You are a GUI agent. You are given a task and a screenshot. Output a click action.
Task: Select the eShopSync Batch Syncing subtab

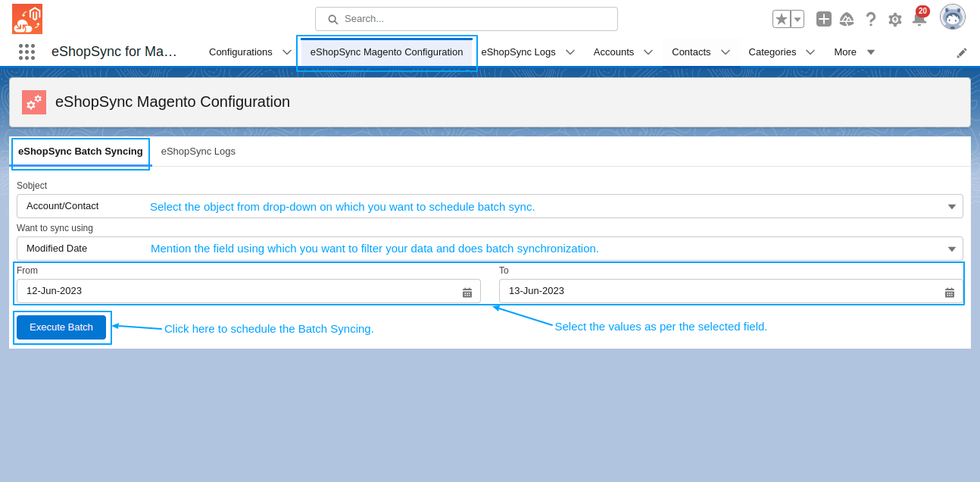80,152
